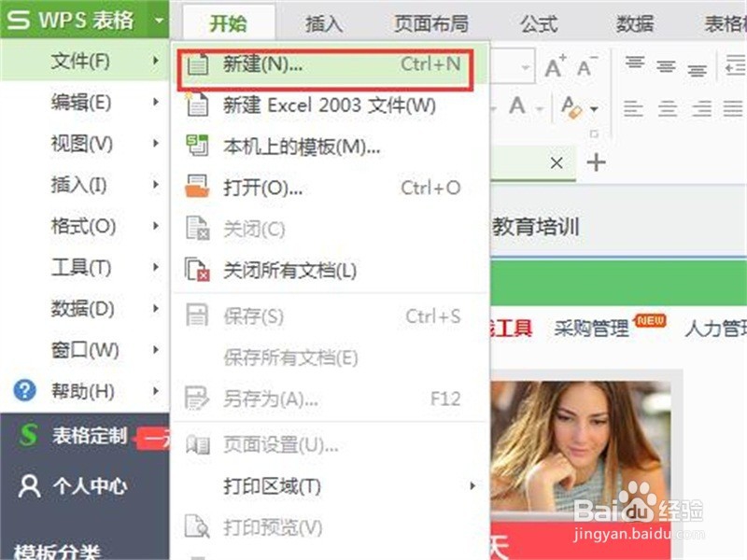Switch to the 开始 ribbon tab
The height and width of the screenshot is (560, 747).
tap(228, 22)
